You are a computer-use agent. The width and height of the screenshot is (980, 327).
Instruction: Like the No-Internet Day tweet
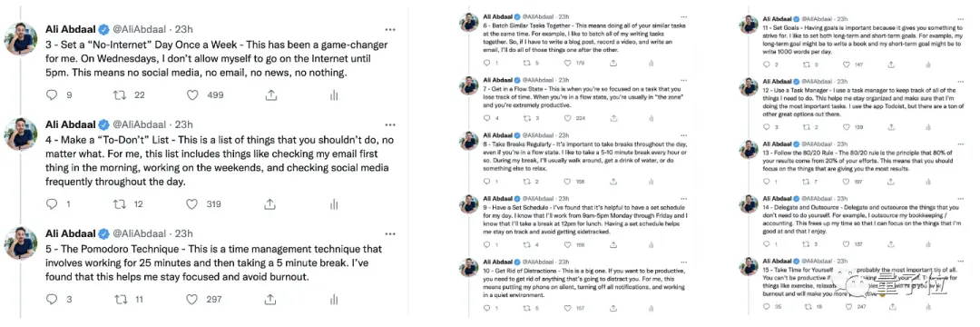point(193,95)
